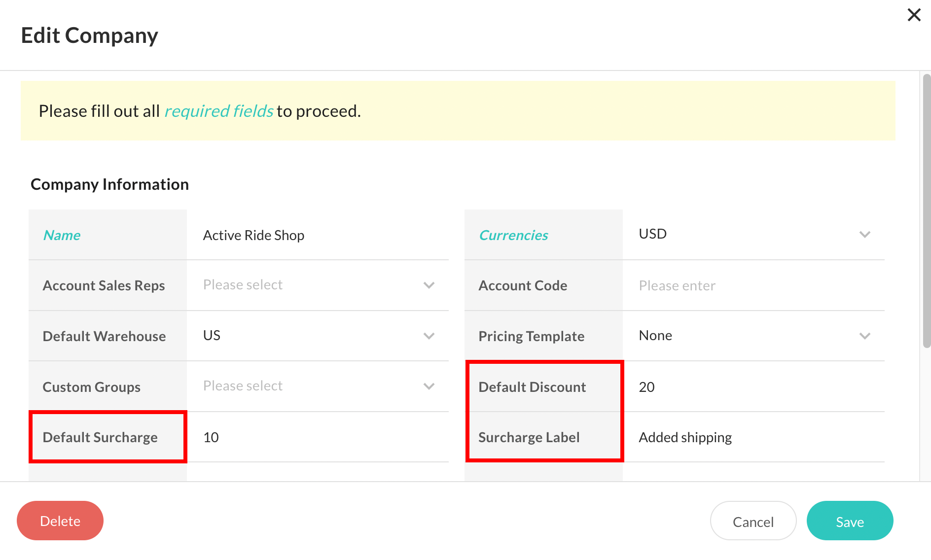Click the Account Sales Reps label
931x560 pixels.
click(x=104, y=285)
